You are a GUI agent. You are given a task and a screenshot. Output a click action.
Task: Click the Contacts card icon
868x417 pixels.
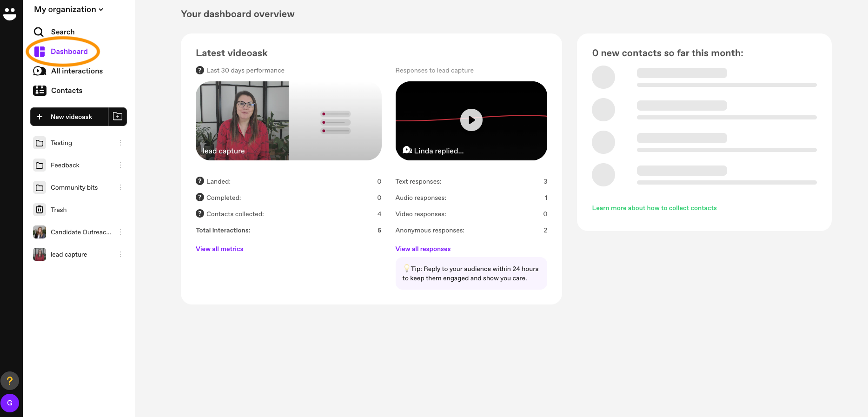click(40, 91)
